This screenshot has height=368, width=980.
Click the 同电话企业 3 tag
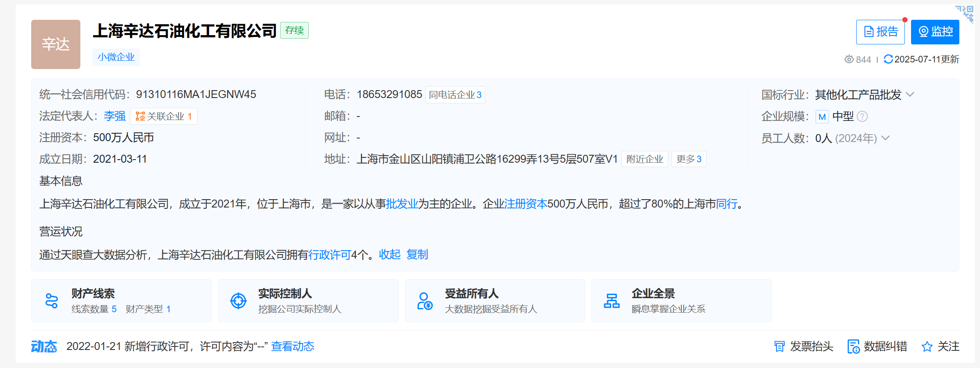point(455,95)
